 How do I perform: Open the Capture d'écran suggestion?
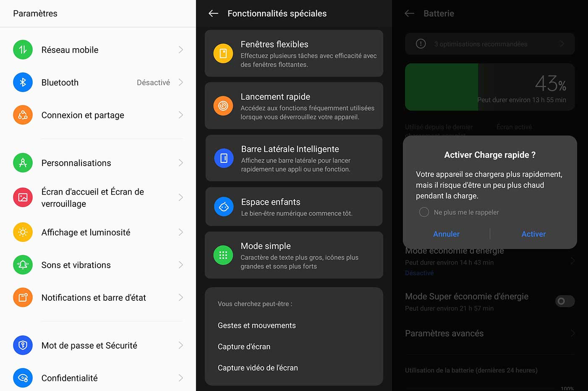click(244, 347)
